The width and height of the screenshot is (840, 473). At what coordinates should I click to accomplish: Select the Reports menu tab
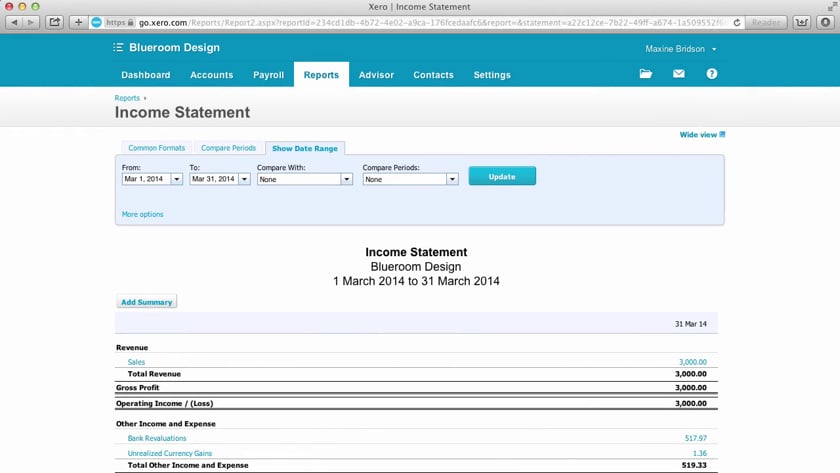pos(321,75)
